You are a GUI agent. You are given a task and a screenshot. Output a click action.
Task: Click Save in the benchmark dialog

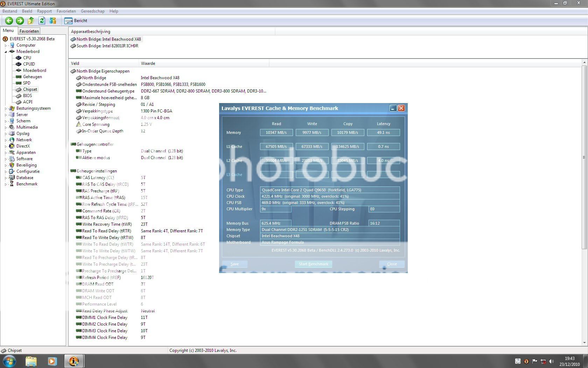click(234, 264)
